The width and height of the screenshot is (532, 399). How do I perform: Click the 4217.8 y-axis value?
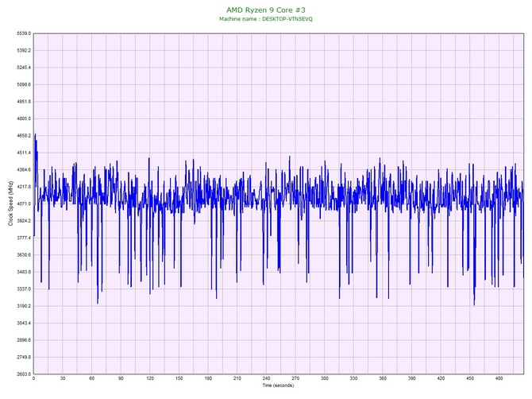point(24,187)
